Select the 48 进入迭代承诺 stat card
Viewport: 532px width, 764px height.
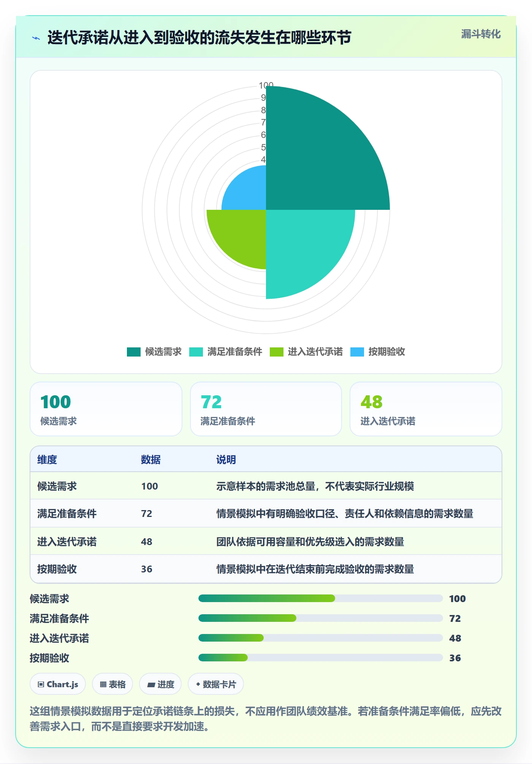(x=426, y=409)
